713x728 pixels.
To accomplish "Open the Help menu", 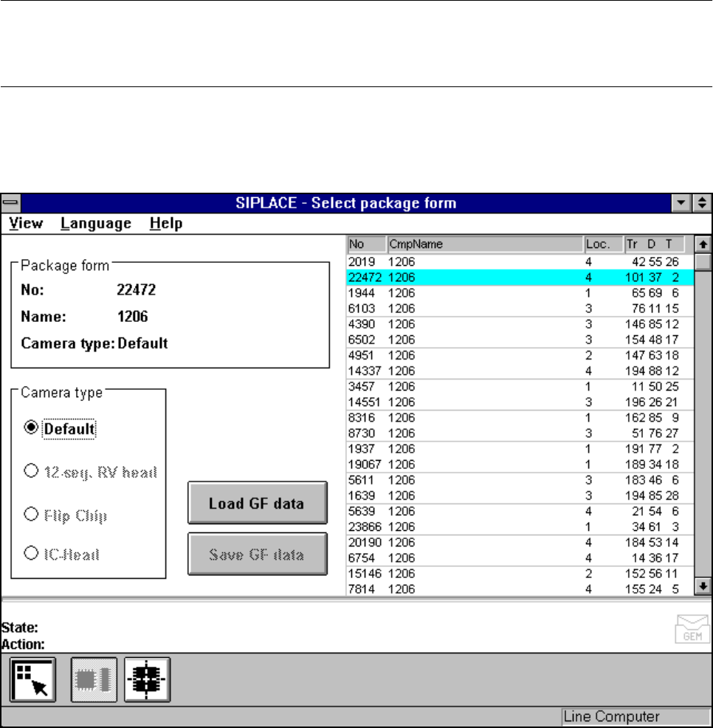I will 166,223.
